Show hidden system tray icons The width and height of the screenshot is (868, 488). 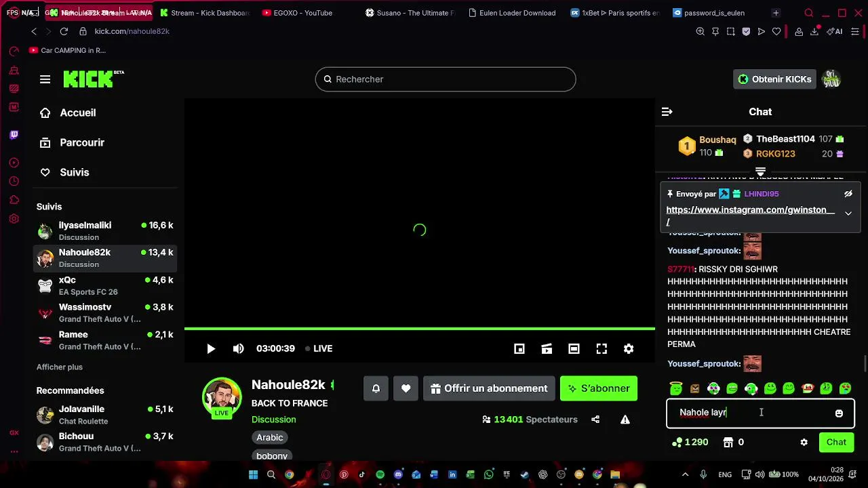pyautogui.click(x=685, y=474)
